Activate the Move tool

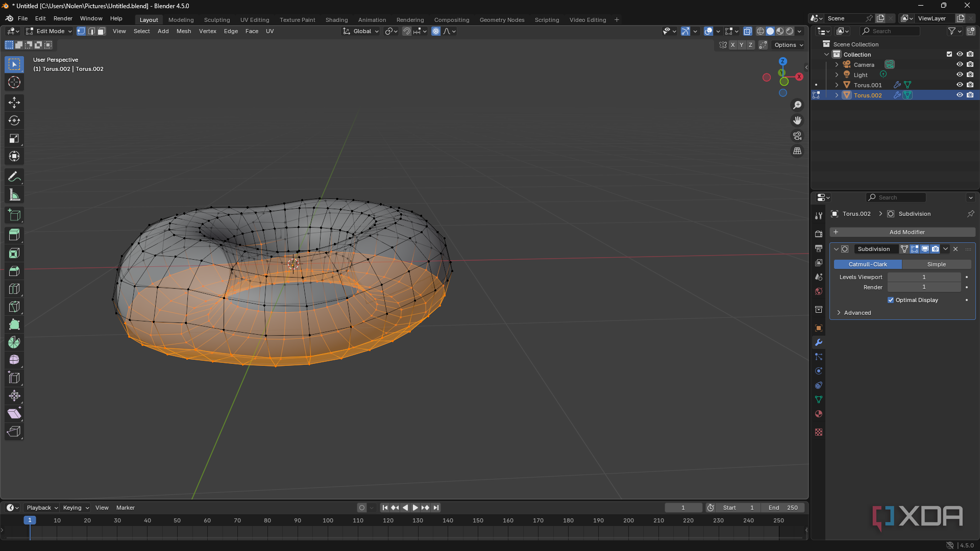click(x=14, y=103)
